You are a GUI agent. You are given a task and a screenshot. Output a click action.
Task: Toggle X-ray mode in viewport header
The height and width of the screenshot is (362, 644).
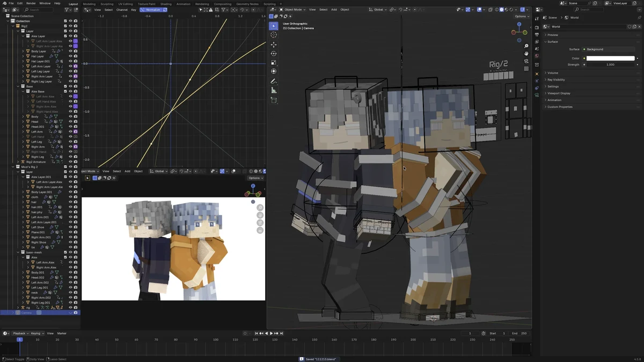pos(492,9)
